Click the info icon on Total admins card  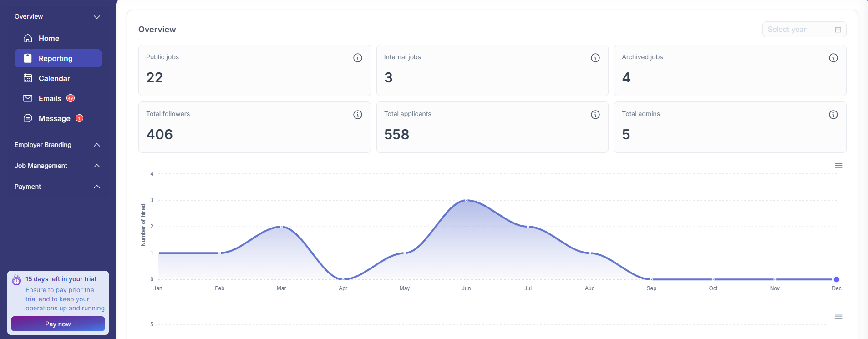coord(833,115)
